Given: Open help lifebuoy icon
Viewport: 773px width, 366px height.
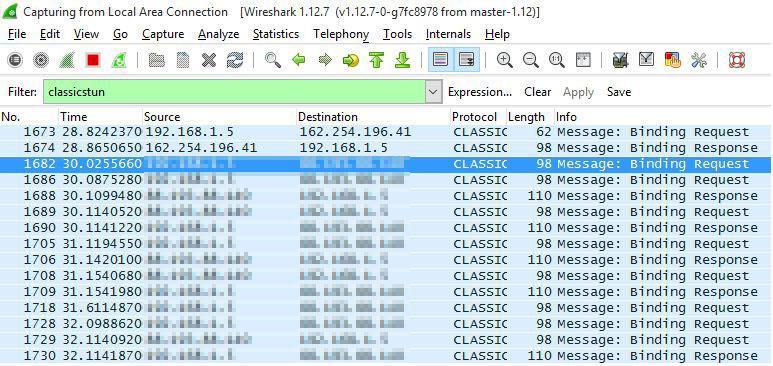Looking at the screenshot, I should [737, 61].
